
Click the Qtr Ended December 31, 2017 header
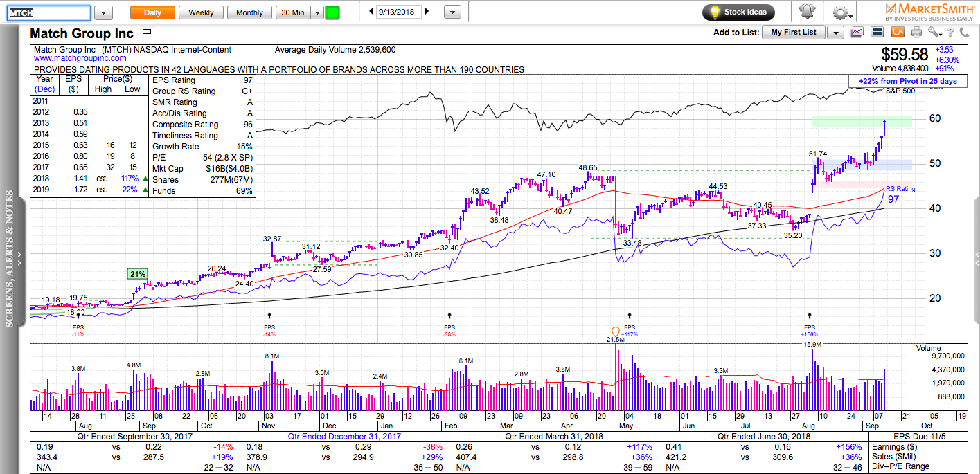coord(343,436)
